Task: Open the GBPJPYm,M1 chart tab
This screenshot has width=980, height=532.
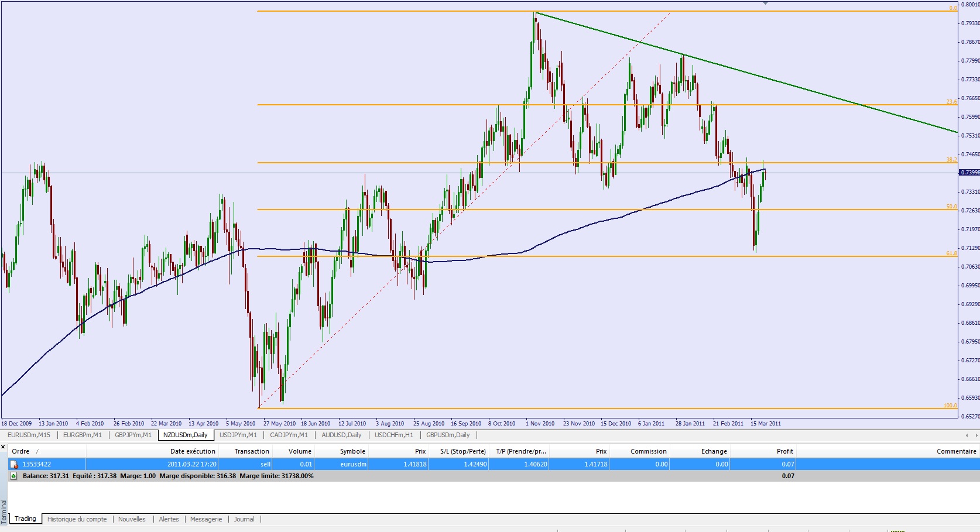Action: pyautogui.click(x=133, y=435)
